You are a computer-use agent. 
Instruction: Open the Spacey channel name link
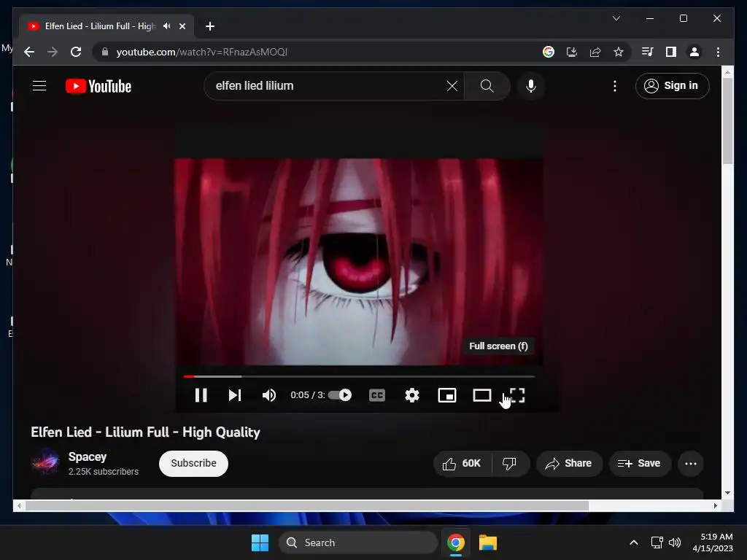tap(88, 456)
